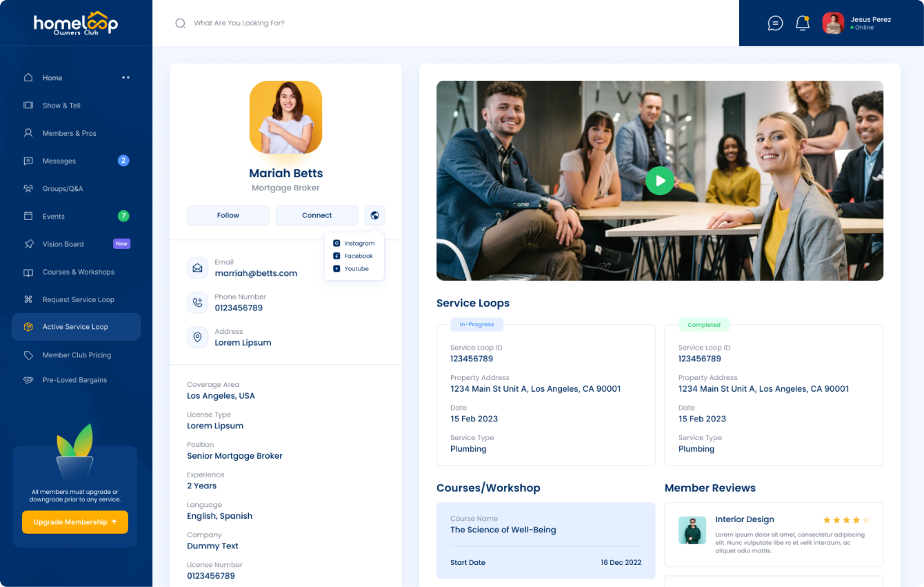
Task: Click Los Angeles, USA coverage area
Action: 221,396
